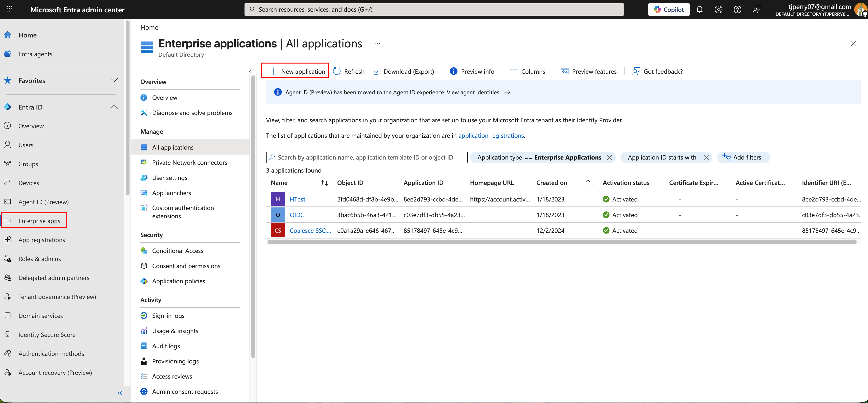This screenshot has height=403, width=868.
Task: Open the application registrations link
Action: point(491,136)
